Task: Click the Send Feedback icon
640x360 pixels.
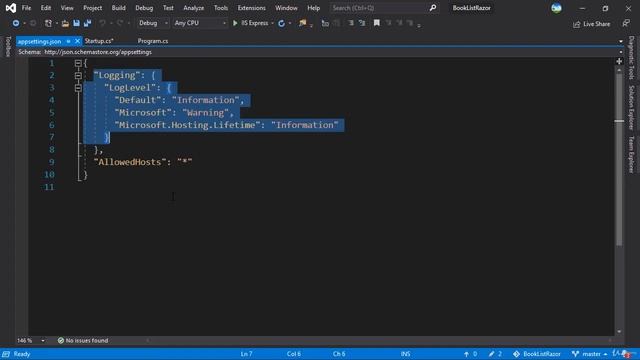Action: pos(626,24)
